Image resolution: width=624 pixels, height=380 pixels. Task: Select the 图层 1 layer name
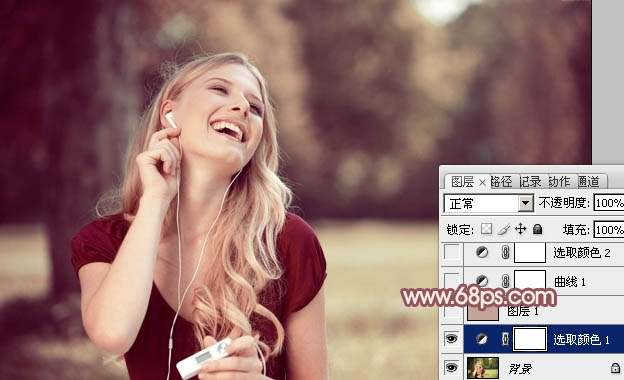[x=523, y=311]
